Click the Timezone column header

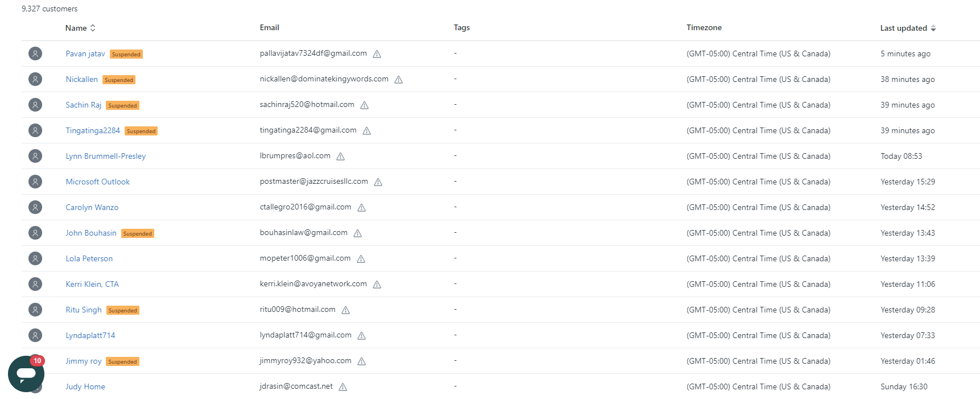(703, 27)
